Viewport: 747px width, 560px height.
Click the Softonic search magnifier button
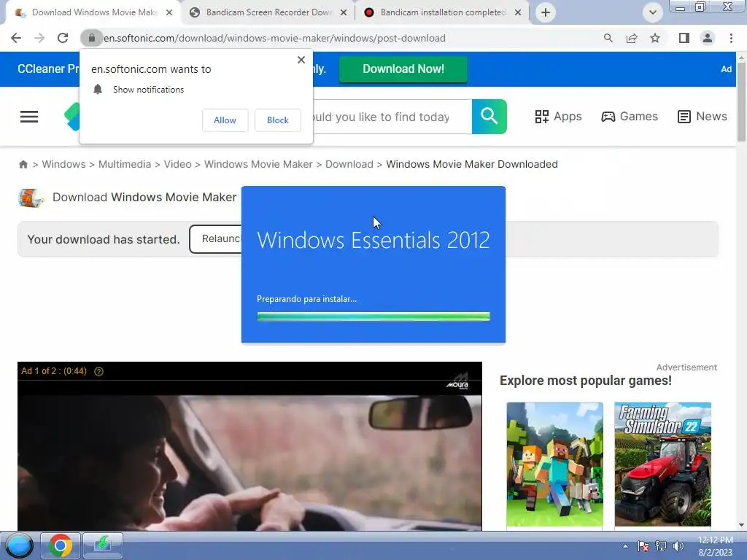click(x=489, y=117)
